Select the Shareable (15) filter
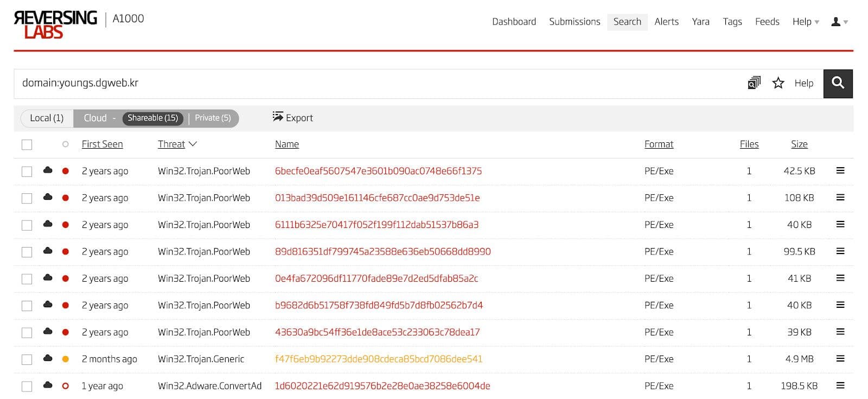The height and width of the screenshot is (399, 868). point(152,118)
